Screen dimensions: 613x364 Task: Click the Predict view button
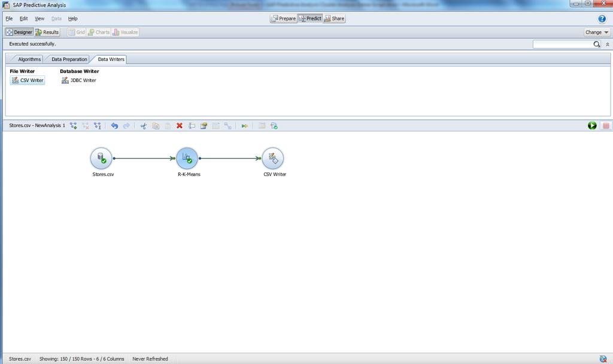(x=310, y=19)
